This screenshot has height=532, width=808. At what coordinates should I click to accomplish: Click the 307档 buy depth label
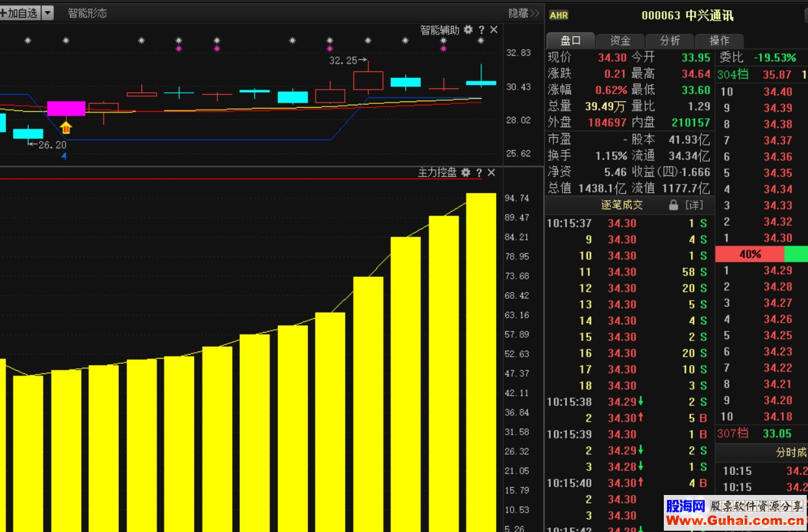pos(732,433)
